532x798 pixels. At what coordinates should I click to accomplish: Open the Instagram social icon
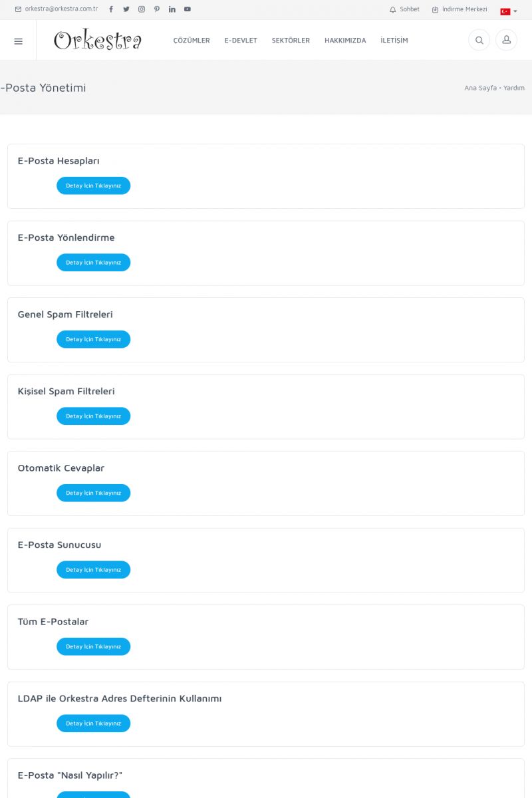[142, 9]
